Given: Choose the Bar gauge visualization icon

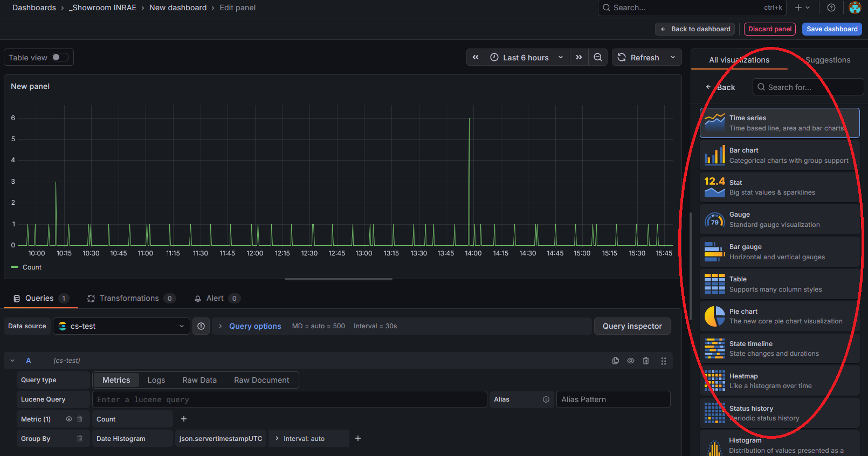Looking at the screenshot, I should [x=715, y=252].
